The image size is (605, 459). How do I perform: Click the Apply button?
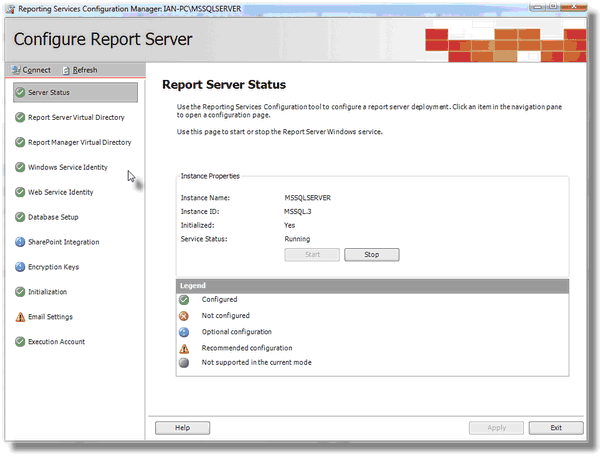(497, 428)
